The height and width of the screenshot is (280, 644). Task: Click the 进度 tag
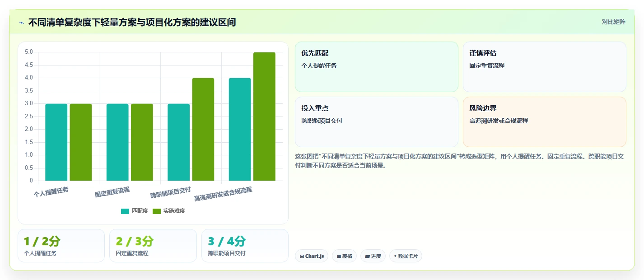[373, 256]
